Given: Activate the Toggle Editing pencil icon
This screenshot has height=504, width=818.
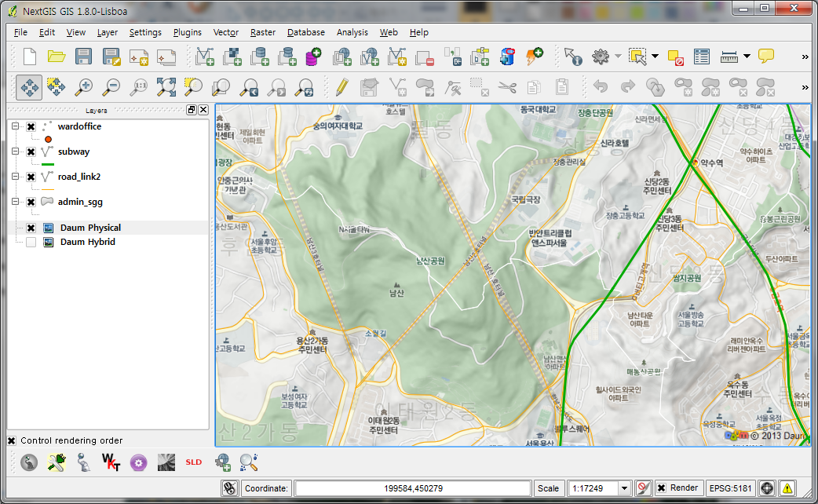Looking at the screenshot, I should [x=341, y=87].
